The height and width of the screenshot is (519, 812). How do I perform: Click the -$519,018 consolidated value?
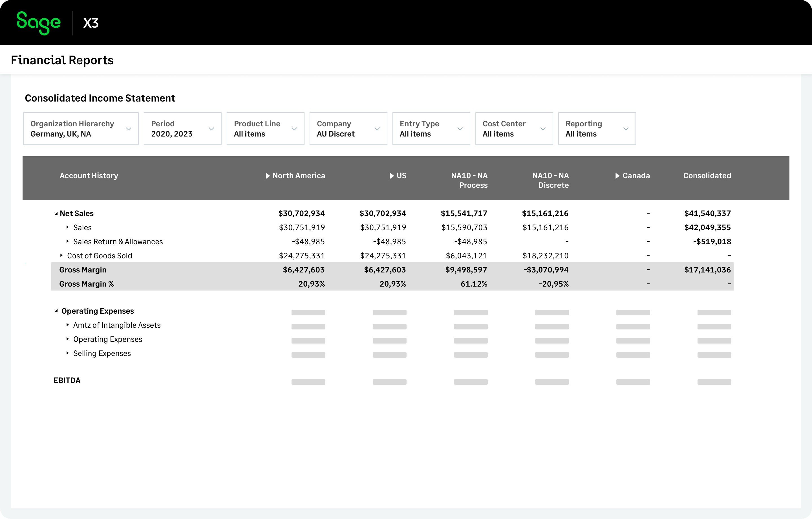712,242
